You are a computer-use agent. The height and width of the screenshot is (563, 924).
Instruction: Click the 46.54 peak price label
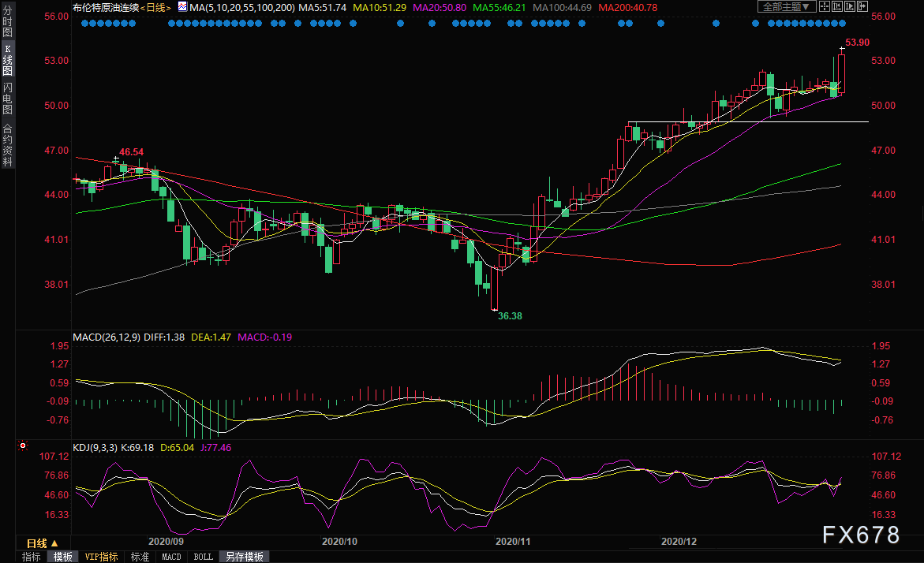(132, 151)
